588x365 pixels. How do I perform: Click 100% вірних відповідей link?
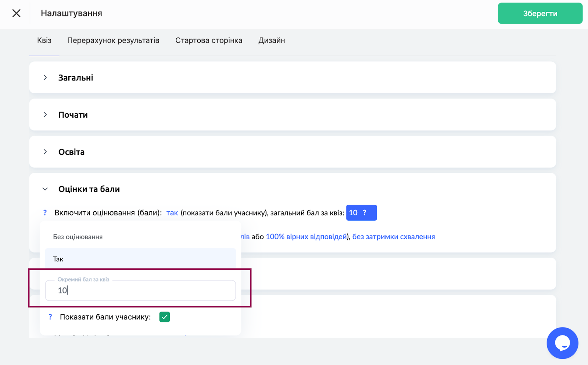point(306,237)
